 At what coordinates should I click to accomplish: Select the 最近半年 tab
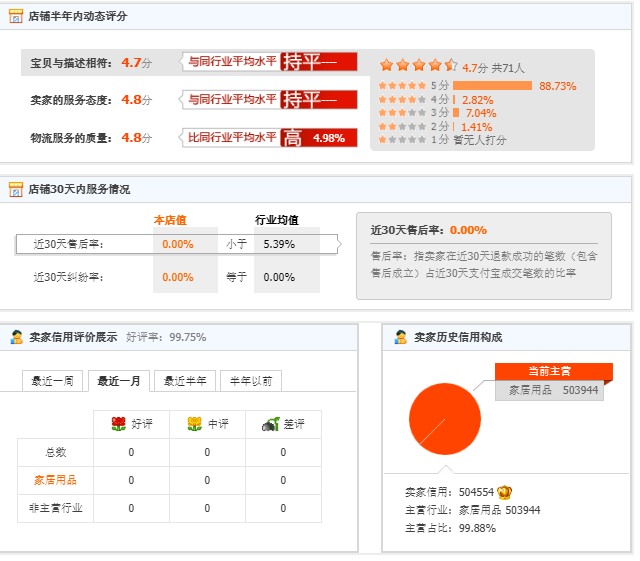tap(185, 381)
